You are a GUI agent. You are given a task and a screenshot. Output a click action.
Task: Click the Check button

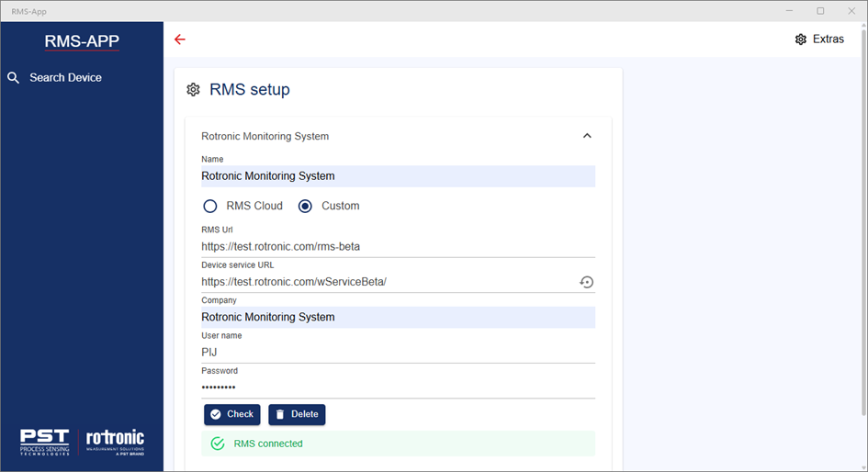232,414
